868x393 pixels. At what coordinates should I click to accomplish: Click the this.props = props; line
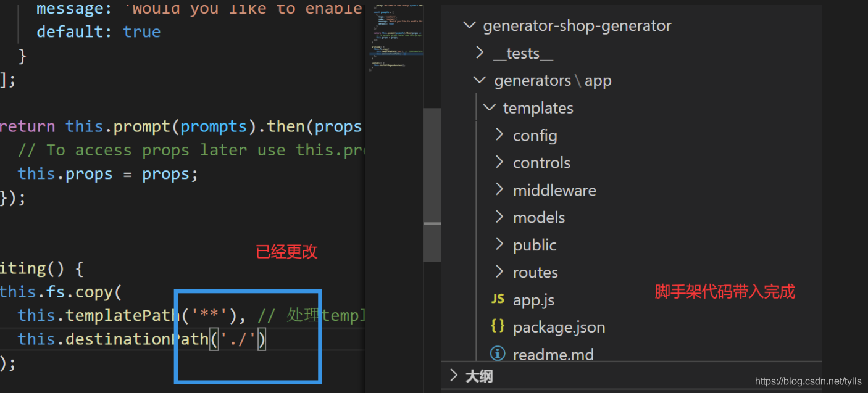click(x=108, y=174)
